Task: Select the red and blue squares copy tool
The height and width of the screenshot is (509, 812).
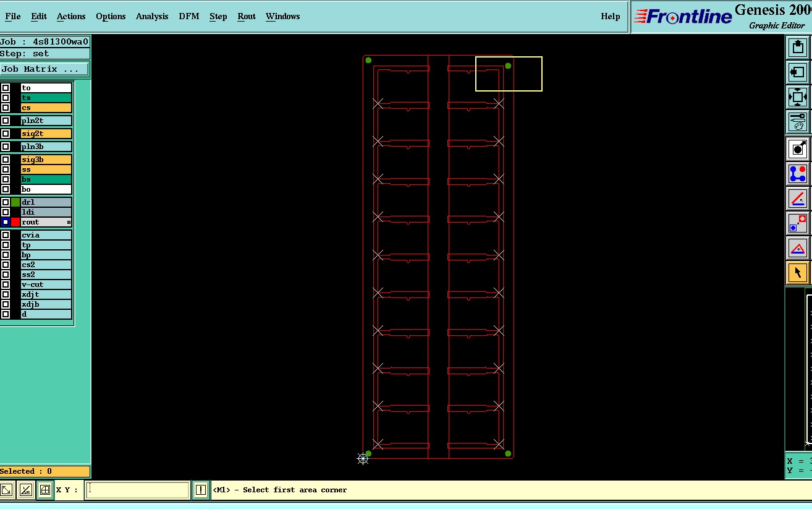Action: [x=798, y=223]
